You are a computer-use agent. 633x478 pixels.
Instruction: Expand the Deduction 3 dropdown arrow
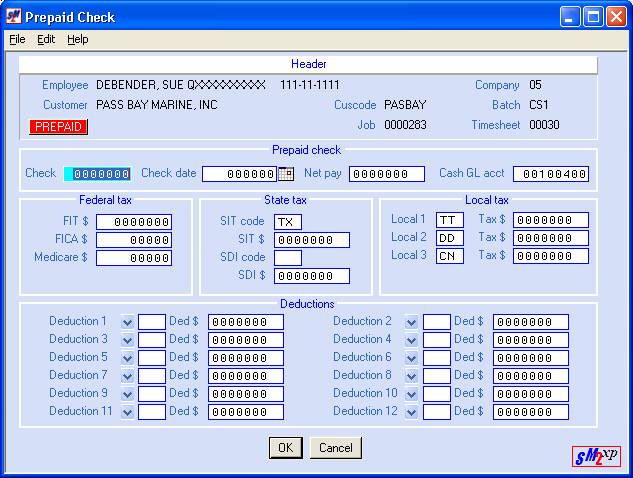tap(127, 340)
